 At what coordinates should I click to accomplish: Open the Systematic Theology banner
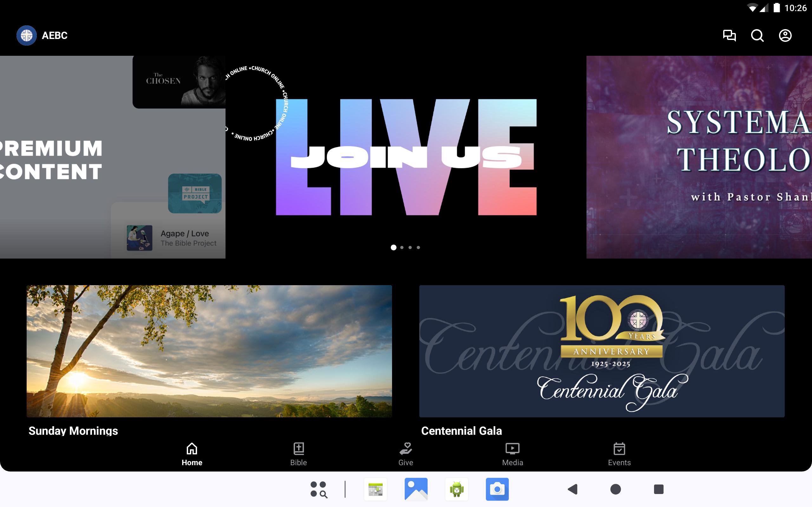click(x=699, y=157)
